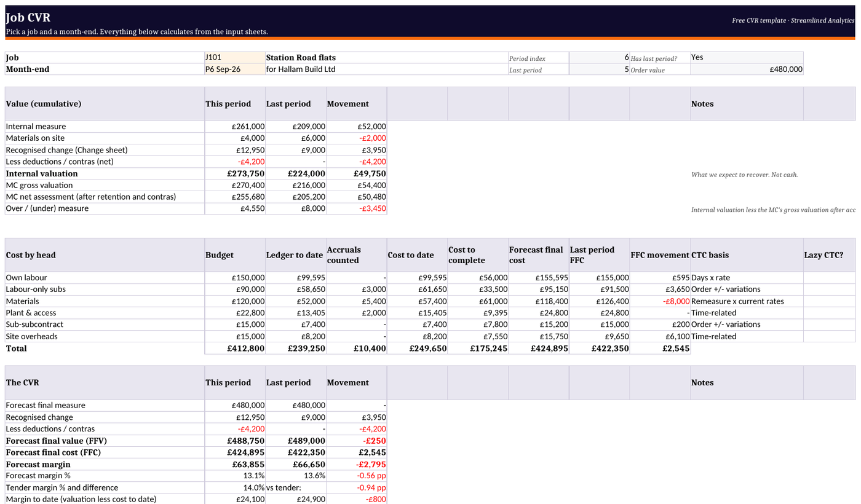This screenshot has width=861, height=504.
Task: Click the Lazy CTC? column header
Action: coord(829,254)
